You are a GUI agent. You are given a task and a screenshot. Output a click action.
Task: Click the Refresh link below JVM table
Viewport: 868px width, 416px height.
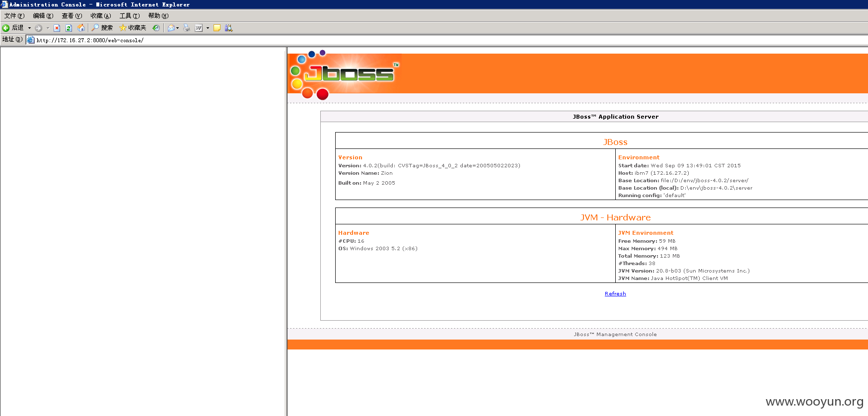[x=615, y=294]
